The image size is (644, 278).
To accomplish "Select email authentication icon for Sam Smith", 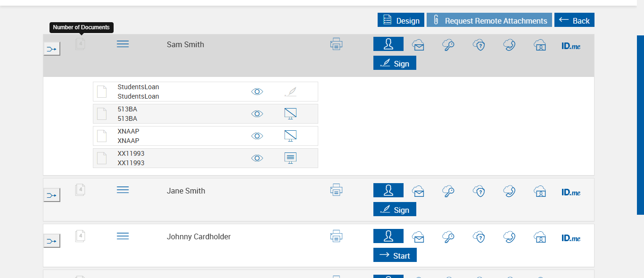I will (418, 45).
